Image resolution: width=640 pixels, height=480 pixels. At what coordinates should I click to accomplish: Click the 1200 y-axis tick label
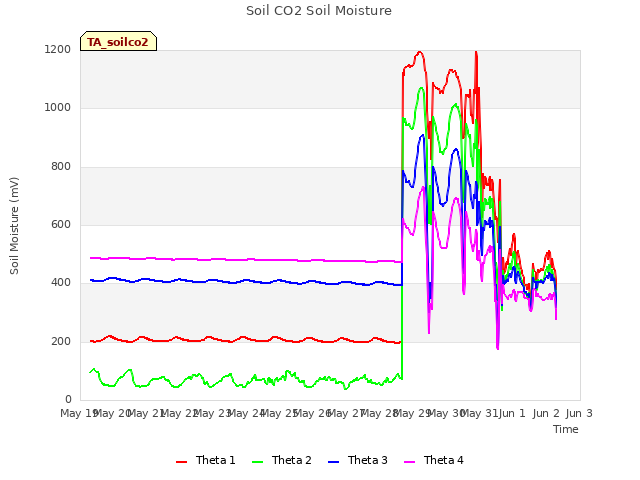coord(58,49)
